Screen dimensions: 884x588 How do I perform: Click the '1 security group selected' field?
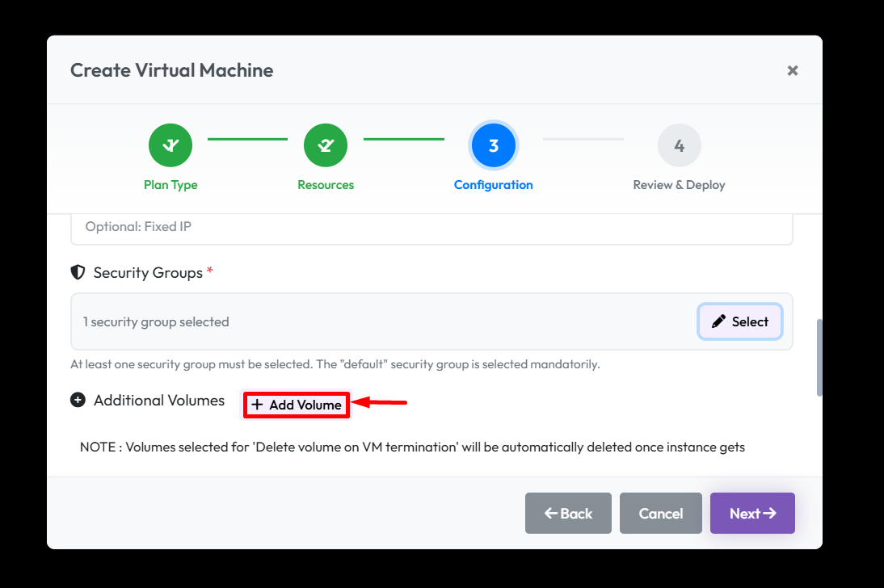(380, 321)
